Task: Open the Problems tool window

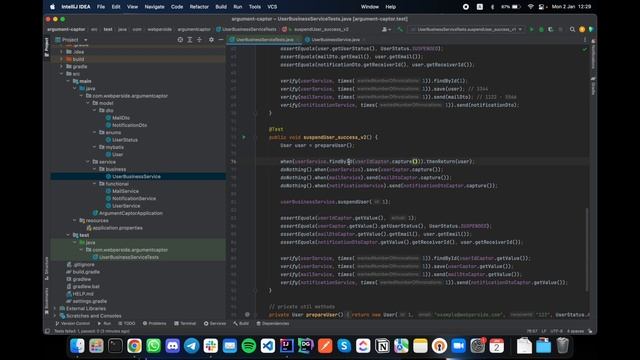Action: [154, 323]
